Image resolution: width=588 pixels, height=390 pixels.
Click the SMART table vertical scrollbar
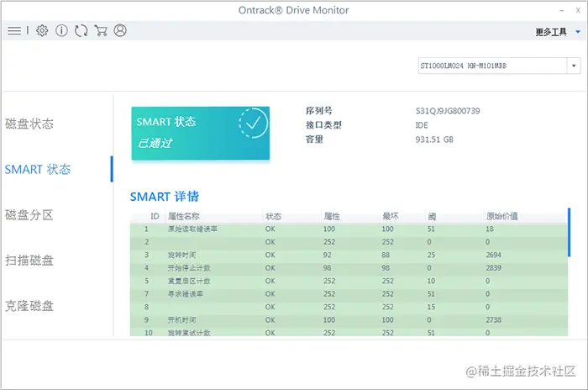click(x=569, y=233)
